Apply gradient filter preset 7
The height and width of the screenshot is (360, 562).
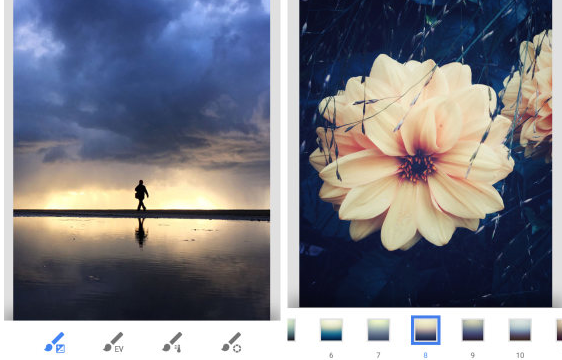[x=378, y=330]
